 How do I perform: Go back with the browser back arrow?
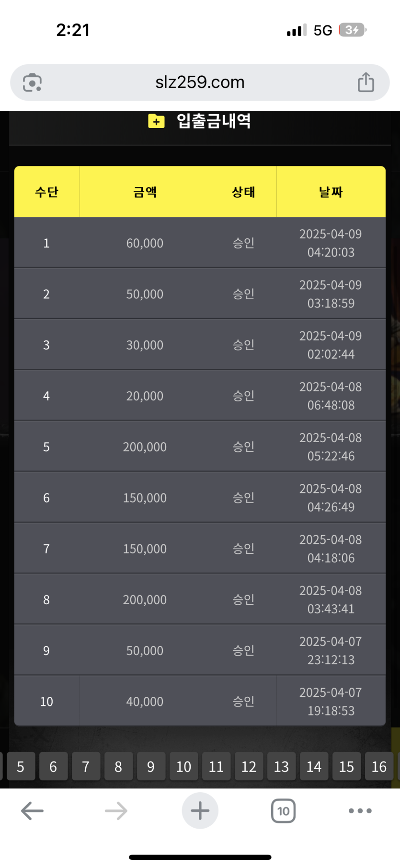(x=32, y=811)
